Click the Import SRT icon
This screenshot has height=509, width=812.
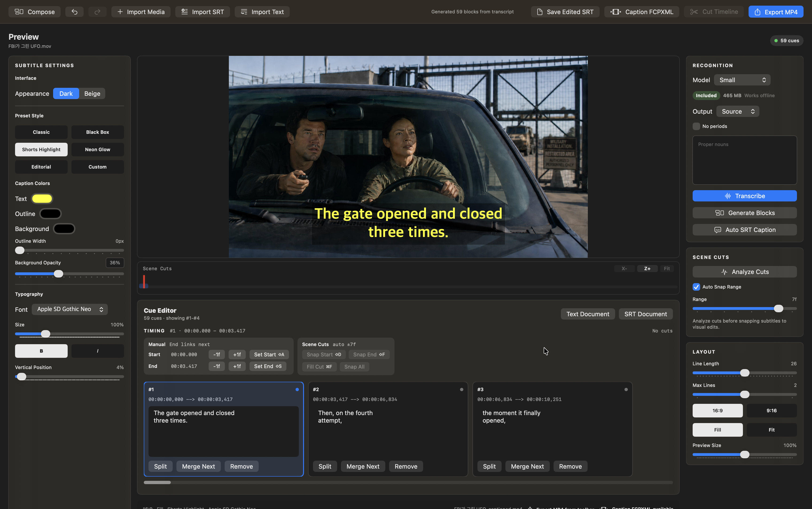click(x=185, y=12)
